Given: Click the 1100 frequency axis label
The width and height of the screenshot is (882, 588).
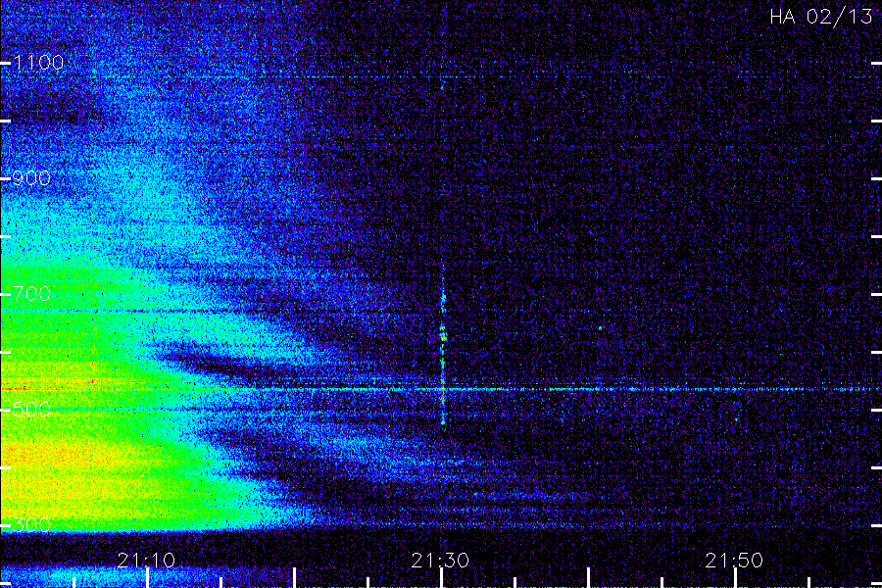Looking at the screenshot, I should (38, 63).
